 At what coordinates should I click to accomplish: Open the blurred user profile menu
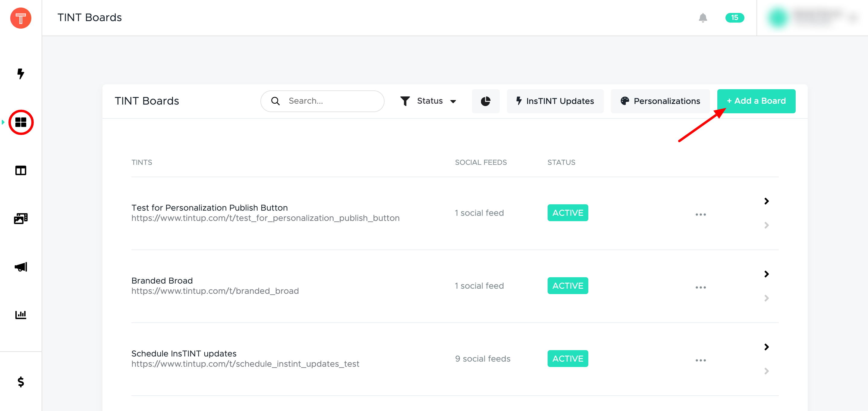click(x=813, y=17)
